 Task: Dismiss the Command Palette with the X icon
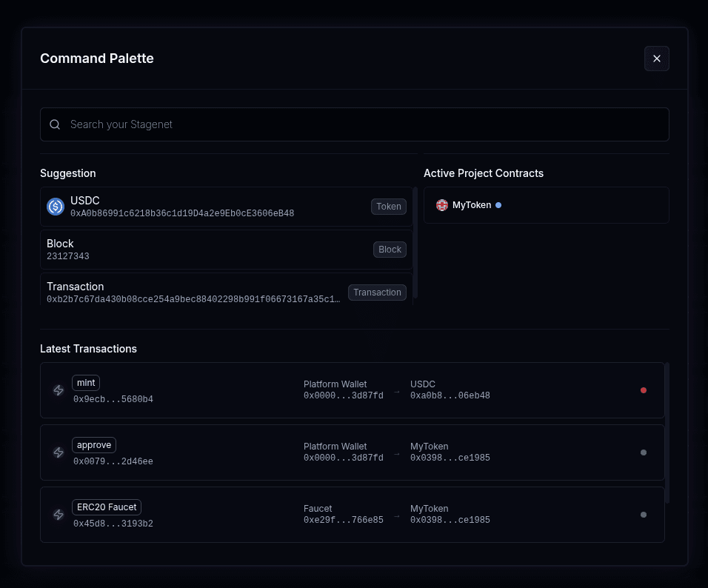point(656,59)
